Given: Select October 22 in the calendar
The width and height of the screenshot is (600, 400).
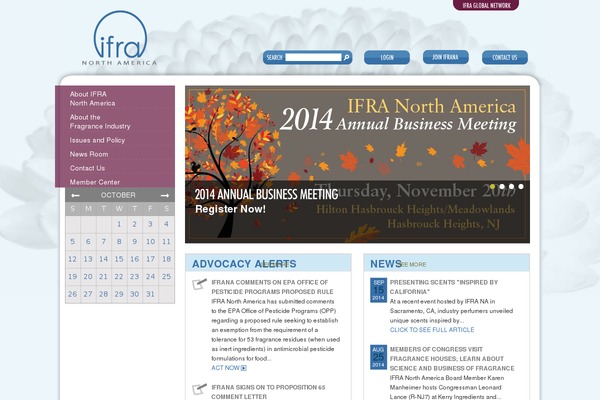Looking at the screenshot, I should tap(119, 277).
